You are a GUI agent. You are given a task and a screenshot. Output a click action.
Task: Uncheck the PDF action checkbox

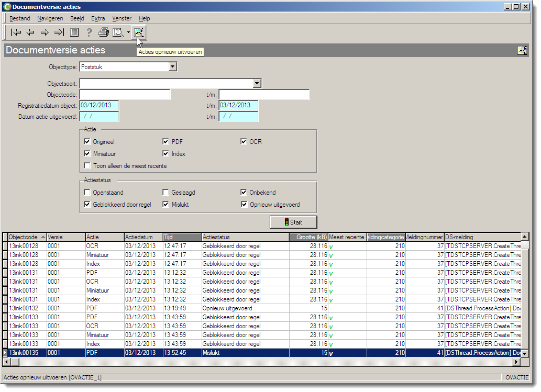pos(165,142)
